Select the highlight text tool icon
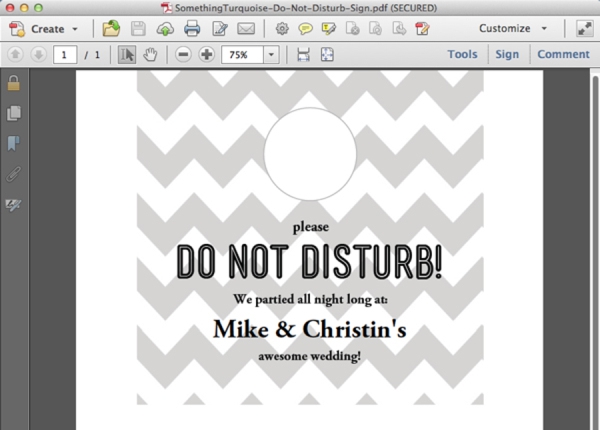The image size is (600, 430). (329, 29)
